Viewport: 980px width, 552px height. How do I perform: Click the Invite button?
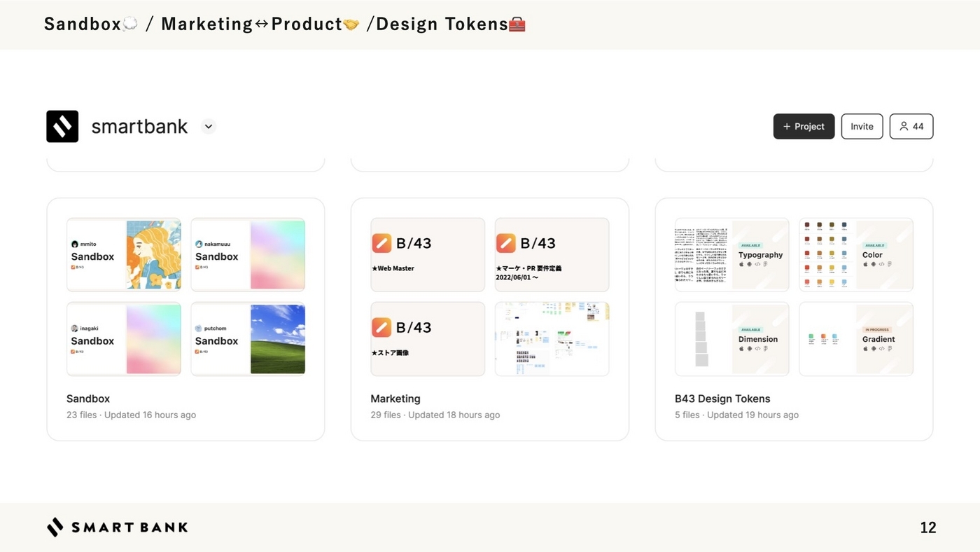click(x=862, y=126)
